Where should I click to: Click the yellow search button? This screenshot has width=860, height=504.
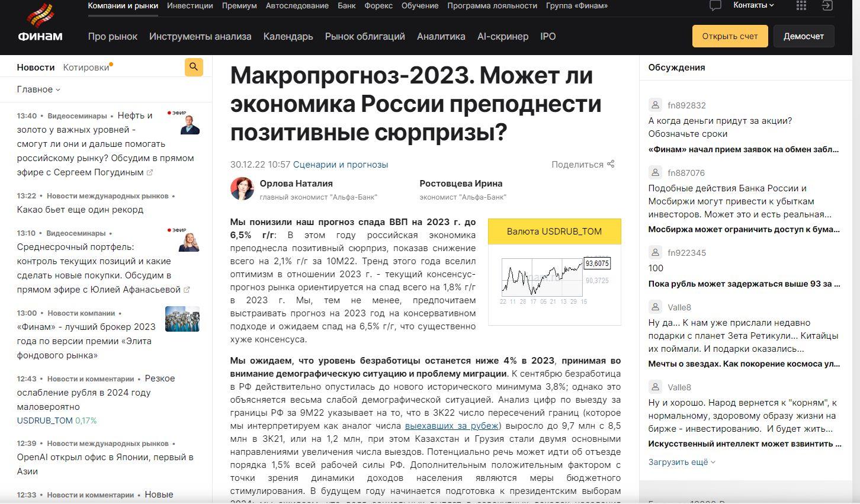point(194,68)
